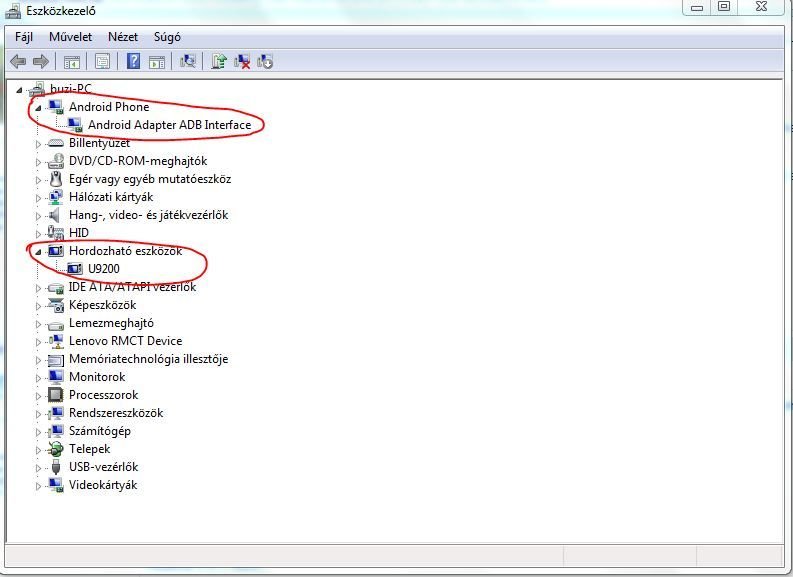The width and height of the screenshot is (793, 577).
Task: Expand the Lemezmeghajtó category
Action: pos(38,324)
